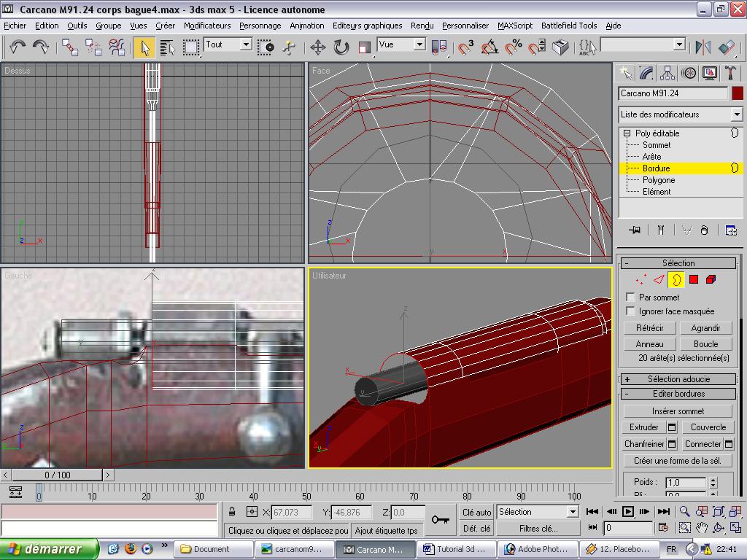Choose rectangular selection region tool
The height and width of the screenshot is (560, 747).
click(x=191, y=47)
